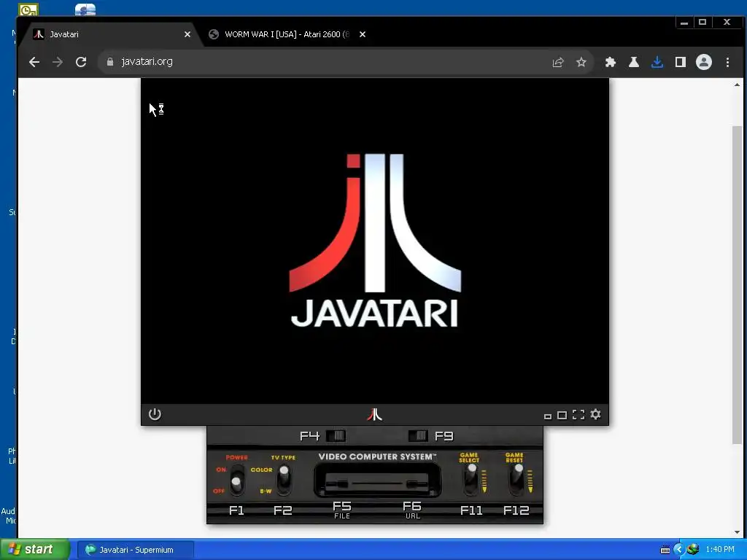Screen dimensions: 747x560
Task: Toggle the F4 difficulty switch
Action: click(x=336, y=436)
